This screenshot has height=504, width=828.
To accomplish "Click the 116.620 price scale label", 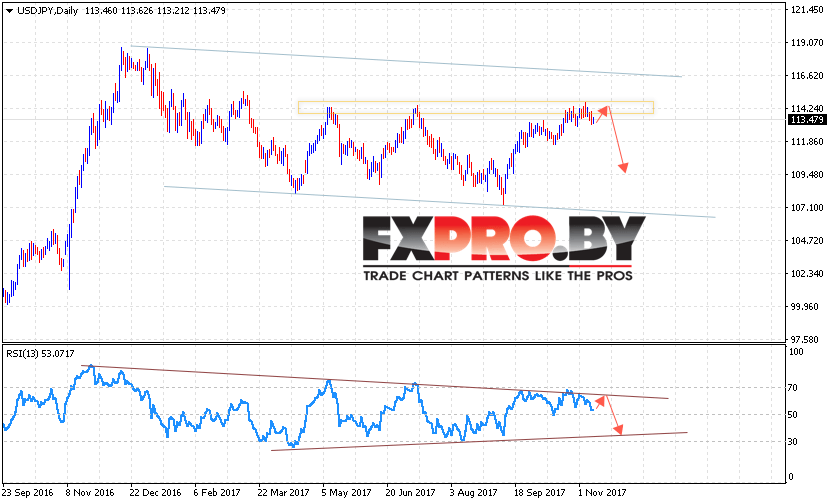I will (807, 76).
